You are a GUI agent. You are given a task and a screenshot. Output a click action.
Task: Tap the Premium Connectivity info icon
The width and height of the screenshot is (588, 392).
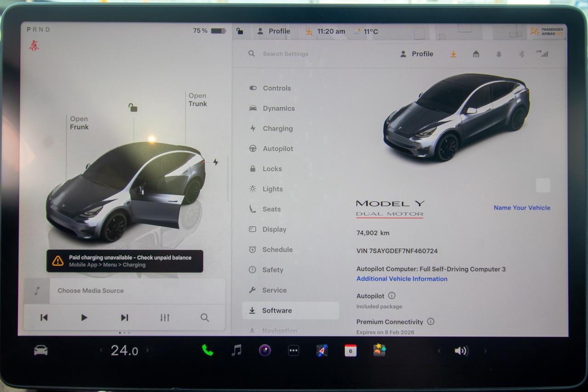(x=430, y=322)
